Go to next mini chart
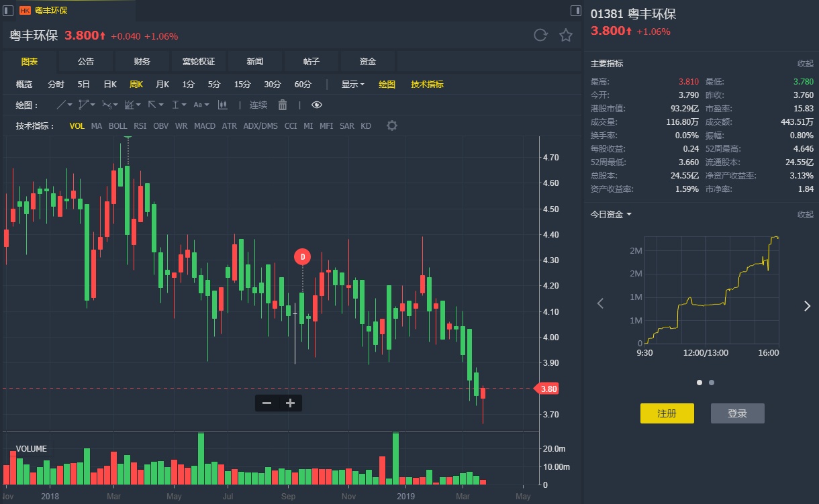The height and width of the screenshot is (504, 819). [x=807, y=306]
